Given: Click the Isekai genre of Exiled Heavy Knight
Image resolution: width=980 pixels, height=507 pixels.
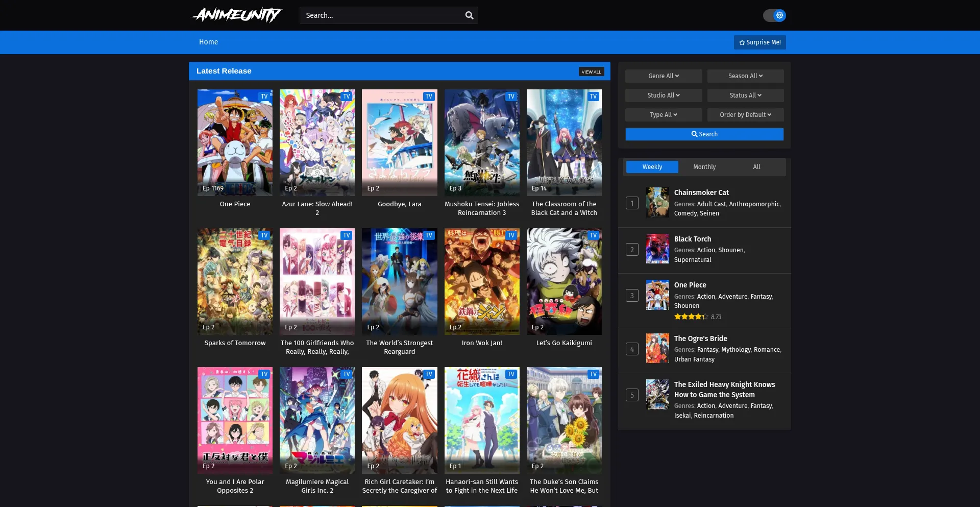Looking at the screenshot, I should (682, 416).
